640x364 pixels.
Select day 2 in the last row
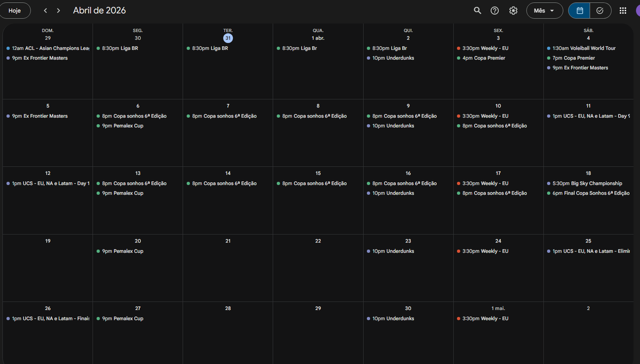click(x=588, y=309)
